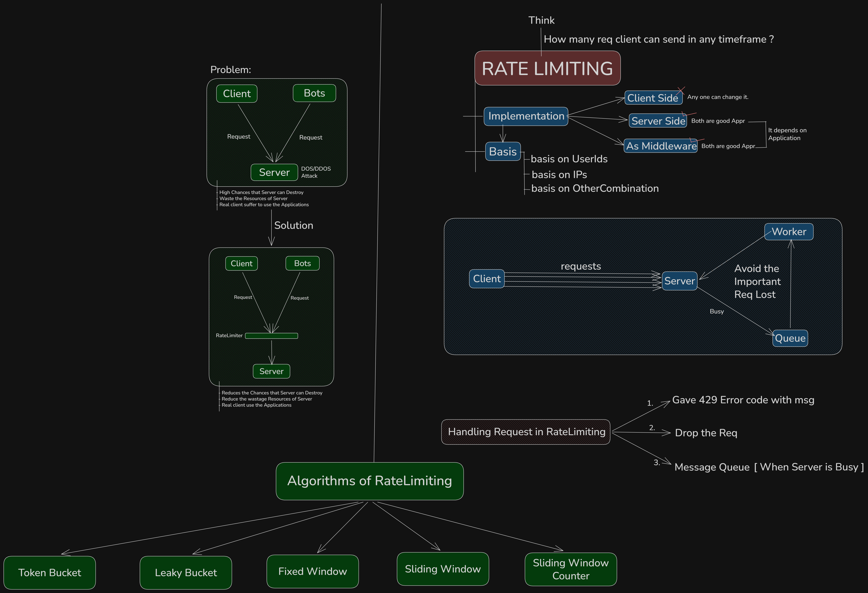Image resolution: width=868 pixels, height=593 pixels.
Task: Select 'Reduces the Chances that Server can Destroy' line
Action: (x=272, y=393)
